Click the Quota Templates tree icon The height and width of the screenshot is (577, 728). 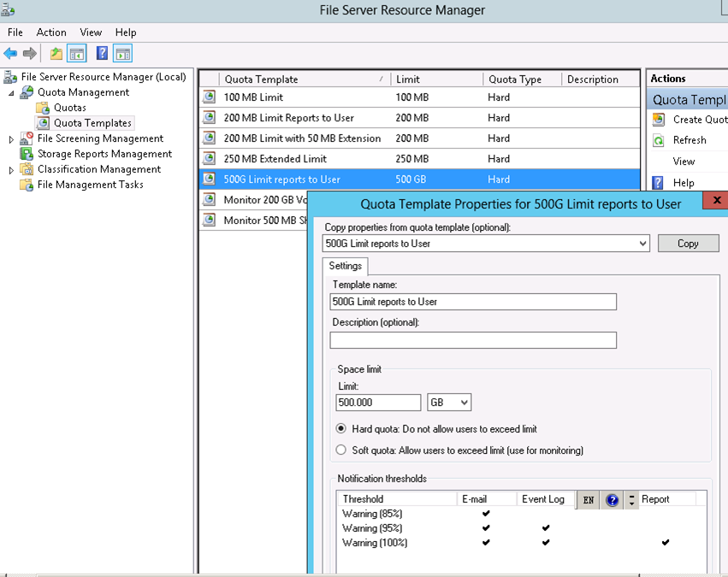pyautogui.click(x=43, y=123)
